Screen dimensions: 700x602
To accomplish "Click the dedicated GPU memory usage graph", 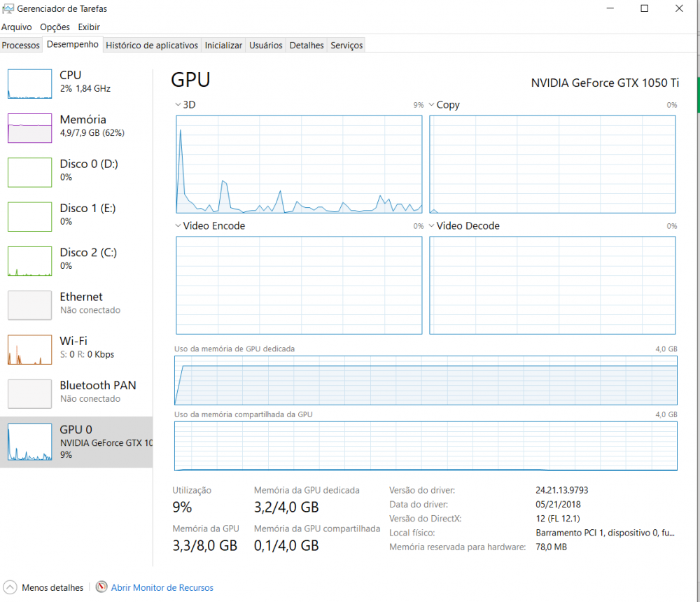I will 426,380.
